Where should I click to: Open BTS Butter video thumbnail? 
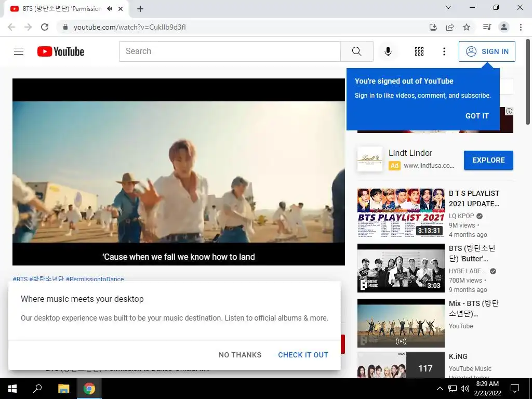(x=401, y=268)
